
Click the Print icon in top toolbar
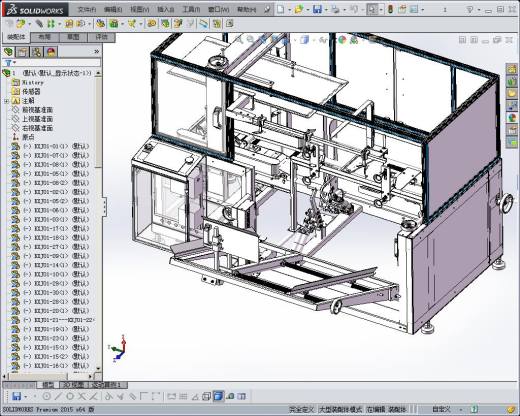(x=335, y=9)
